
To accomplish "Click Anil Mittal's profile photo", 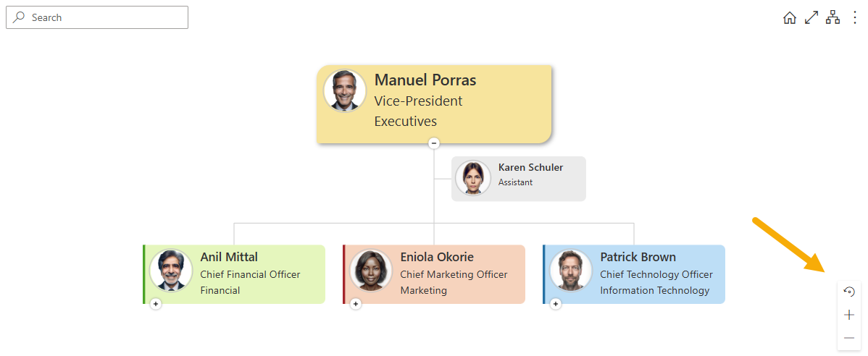I will [x=171, y=271].
